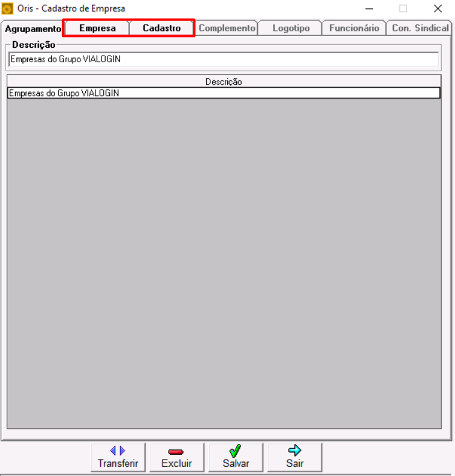Switch to the Agrupamento tab

click(x=33, y=28)
